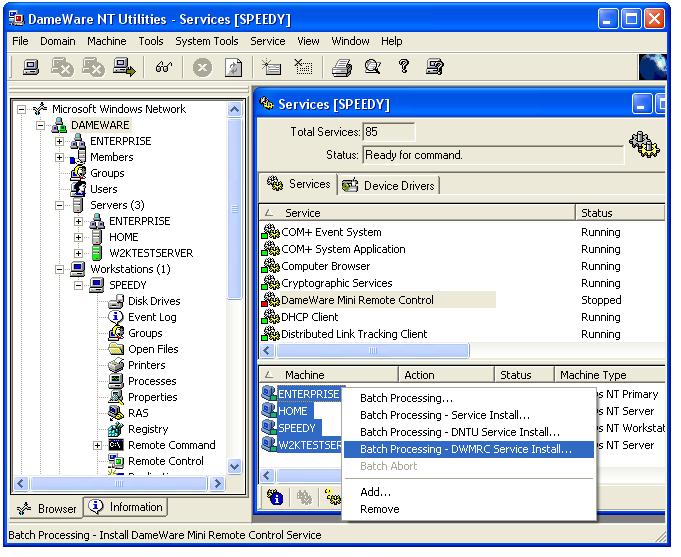681x557 pixels.
Task: Click the delete item list toolbar icon
Action: (303, 67)
